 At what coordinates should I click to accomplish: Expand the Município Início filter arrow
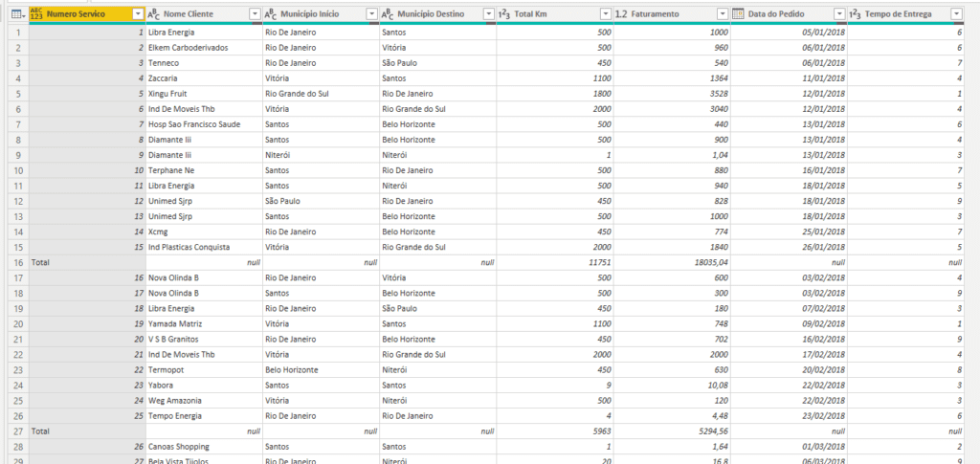pos(371,13)
